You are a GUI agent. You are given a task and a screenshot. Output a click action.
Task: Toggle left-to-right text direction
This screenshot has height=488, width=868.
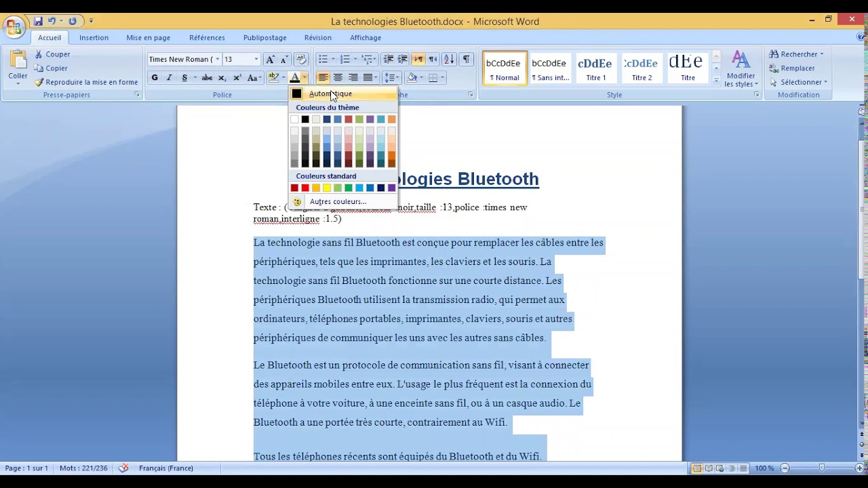[x=418, y=59]
